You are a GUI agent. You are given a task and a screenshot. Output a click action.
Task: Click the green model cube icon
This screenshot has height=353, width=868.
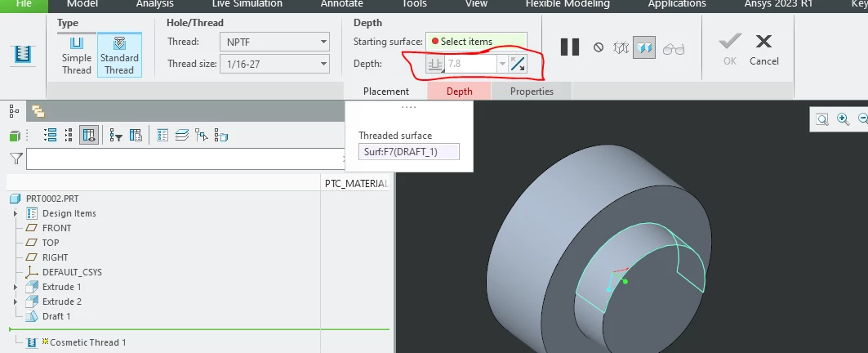15,136
